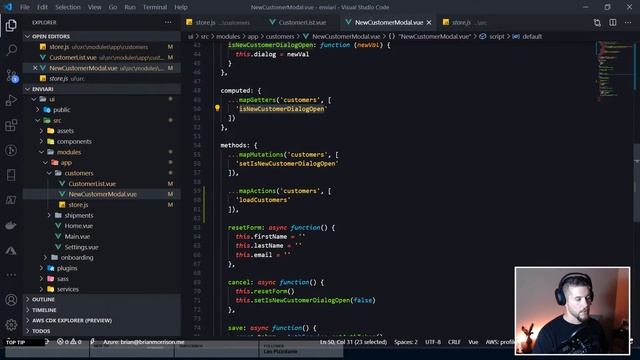Open the Extensions view
Viewport: 640px width, 360px height.
(11, 125)
